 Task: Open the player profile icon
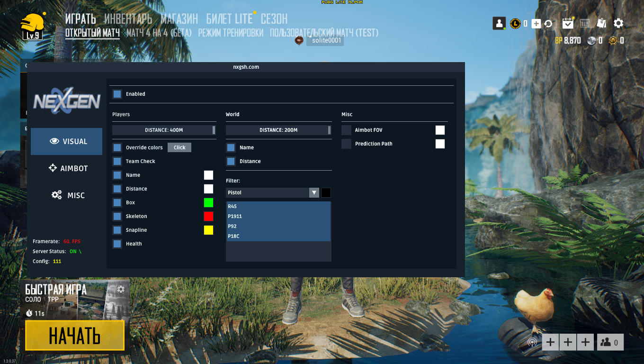tap(499, 23)
